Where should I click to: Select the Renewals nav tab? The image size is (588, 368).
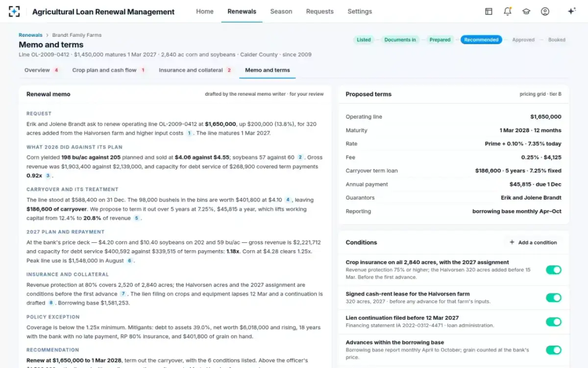(242, 11)
